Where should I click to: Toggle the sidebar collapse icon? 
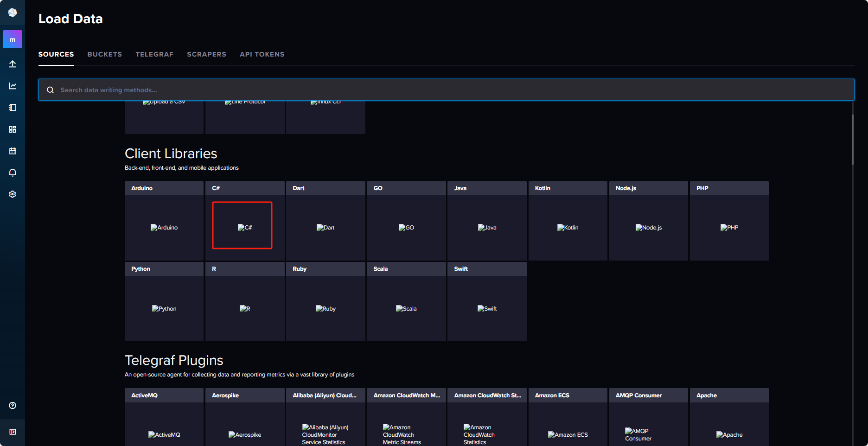coord(13,432)
